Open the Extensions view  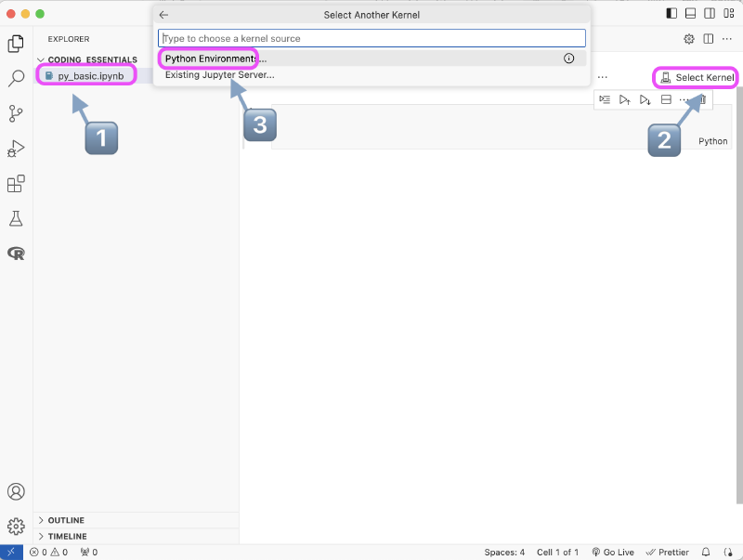click(x=16, y=184)
